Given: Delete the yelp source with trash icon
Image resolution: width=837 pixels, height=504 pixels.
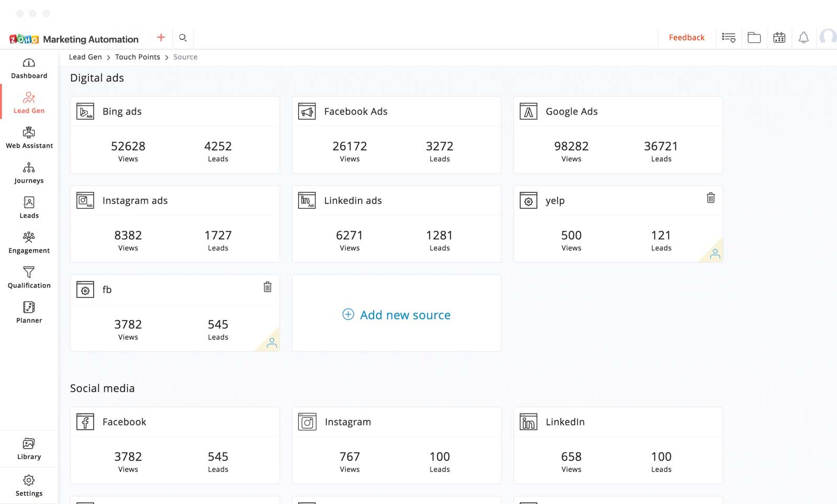Looking at the screenshot, I should pos(710,198).
